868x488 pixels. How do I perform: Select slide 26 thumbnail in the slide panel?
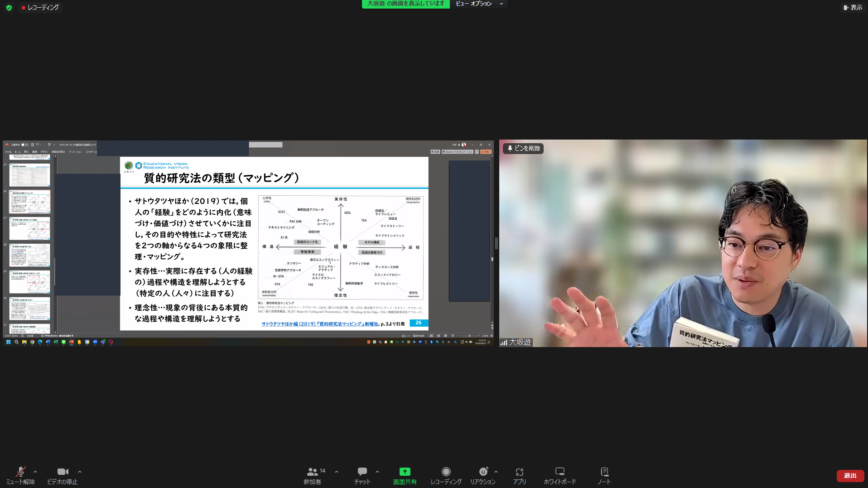[29, 202]
